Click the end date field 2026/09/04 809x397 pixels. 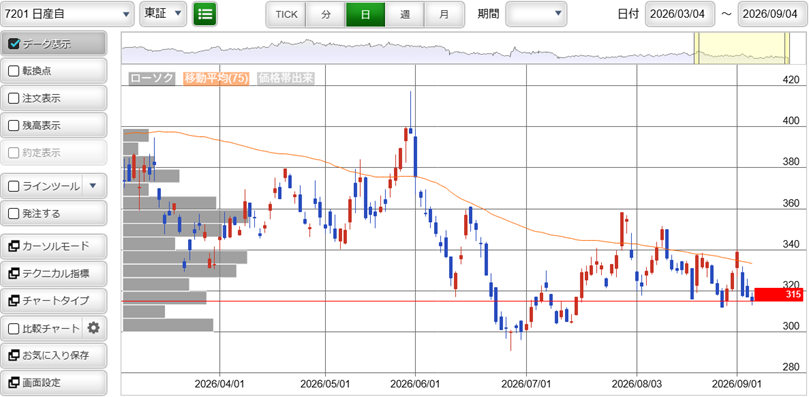click(772, 14)
